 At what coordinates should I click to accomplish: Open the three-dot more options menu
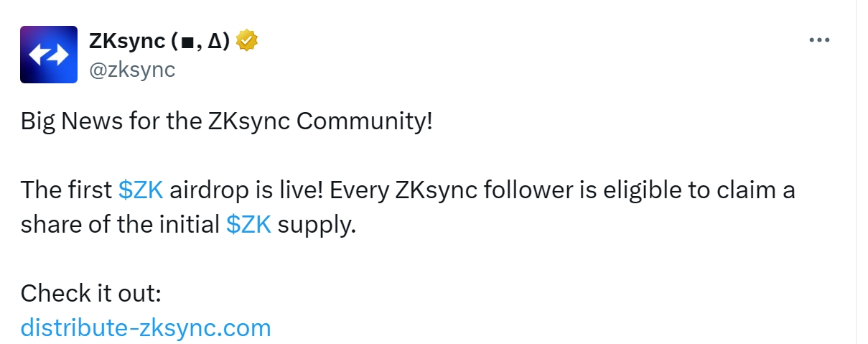pyautogui.click(x=819, y=40)
